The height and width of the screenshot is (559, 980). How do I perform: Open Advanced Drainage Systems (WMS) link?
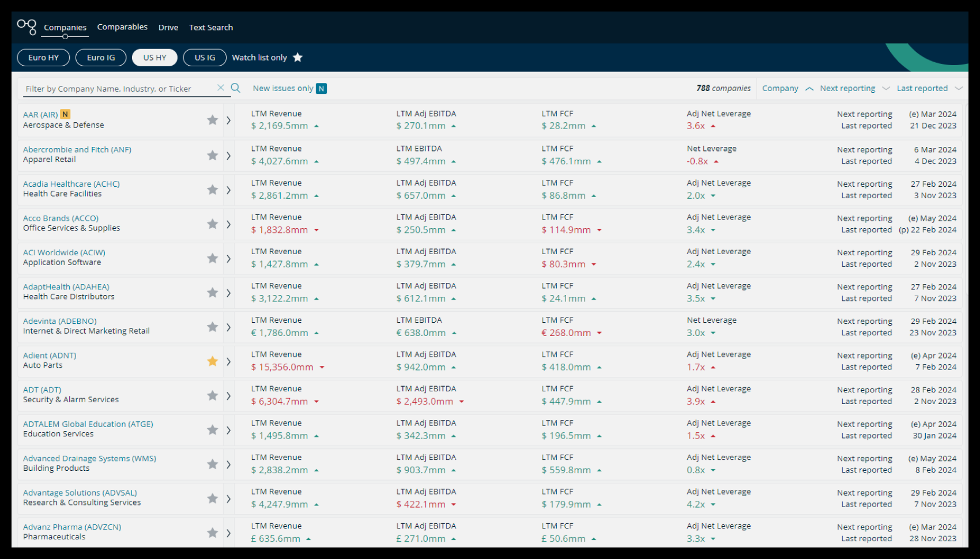(x=89, y=458)
